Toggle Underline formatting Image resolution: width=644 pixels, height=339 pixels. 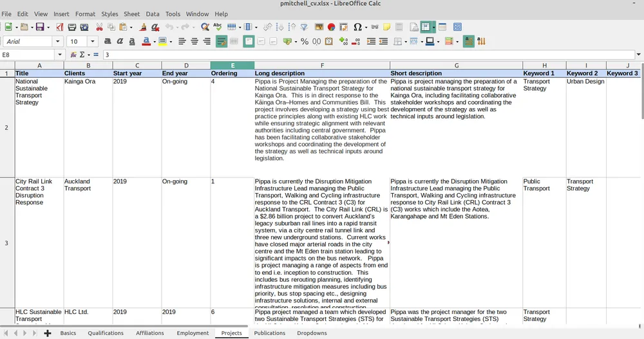click(132, 41)
